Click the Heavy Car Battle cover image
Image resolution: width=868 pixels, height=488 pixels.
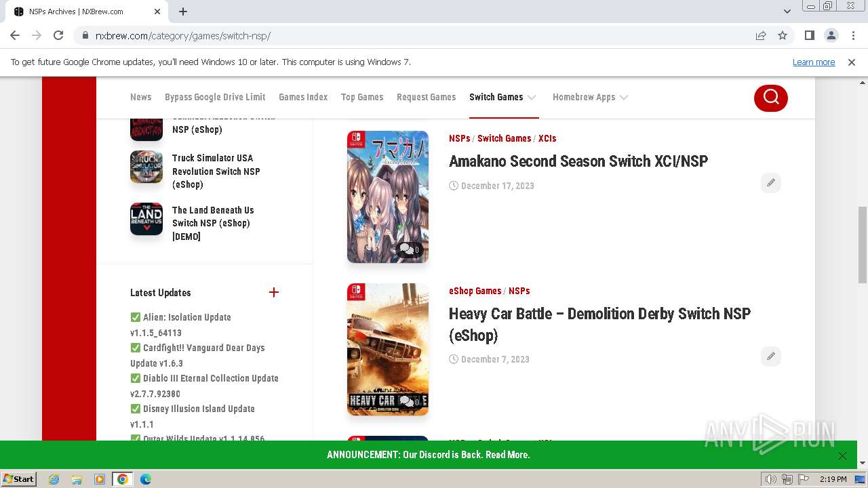(388, 349)
